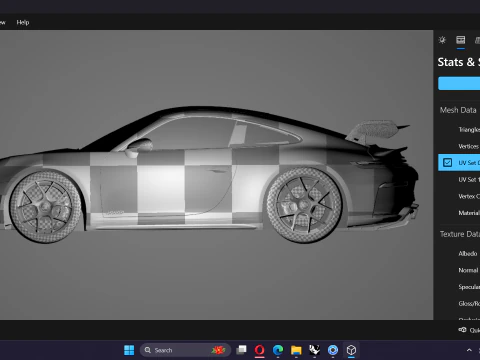
Task: Select the Triangles mesh data row
Action: coord(459,130)
